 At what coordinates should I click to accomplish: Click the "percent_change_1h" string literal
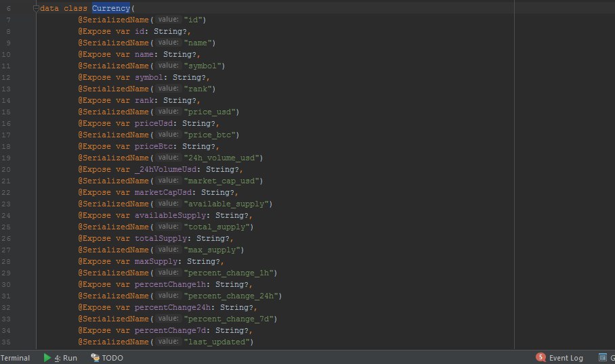pos(228,273)
